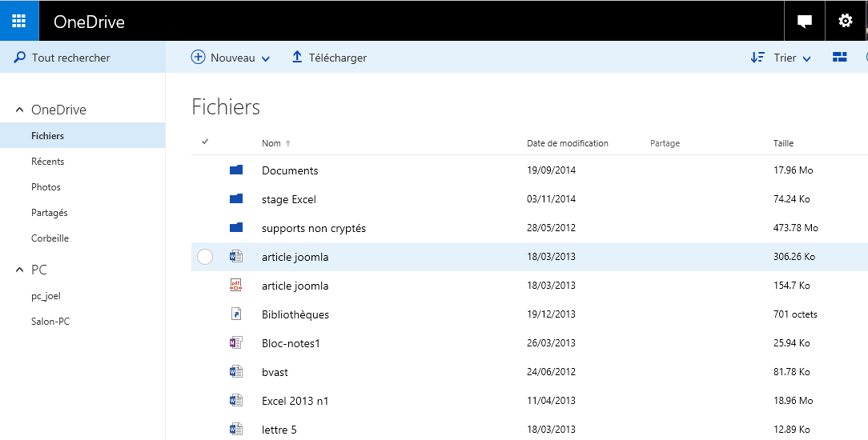
Task: Click the Documents folder icon
Action: pyautogui.click(x=236, y=170)
